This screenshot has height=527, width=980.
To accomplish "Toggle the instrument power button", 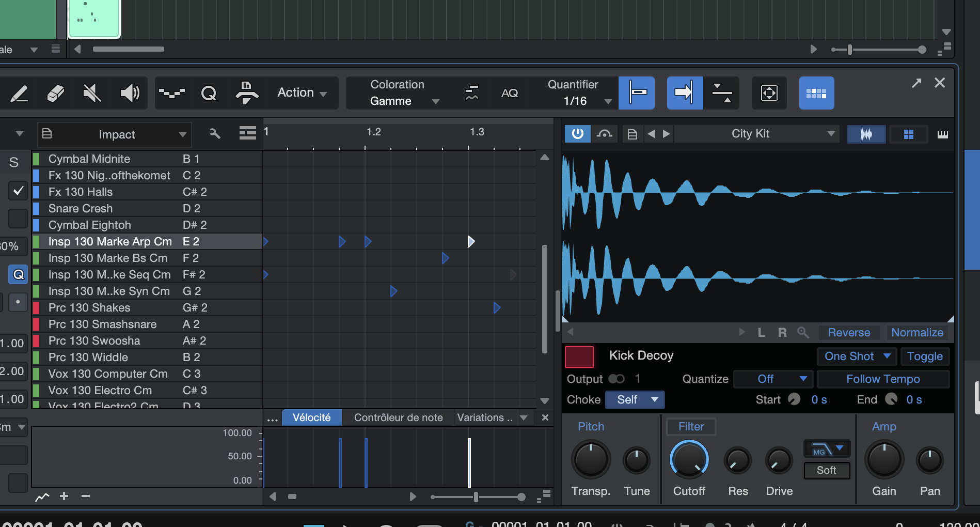I will (x=577, y=134).
